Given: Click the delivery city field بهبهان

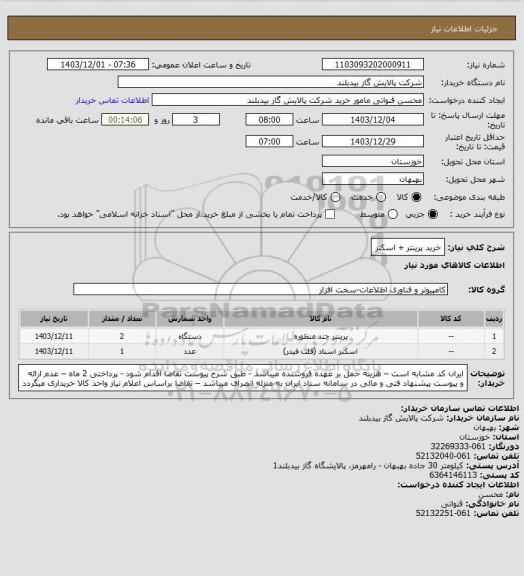Looking at the screenshot, I should point(373,179).
